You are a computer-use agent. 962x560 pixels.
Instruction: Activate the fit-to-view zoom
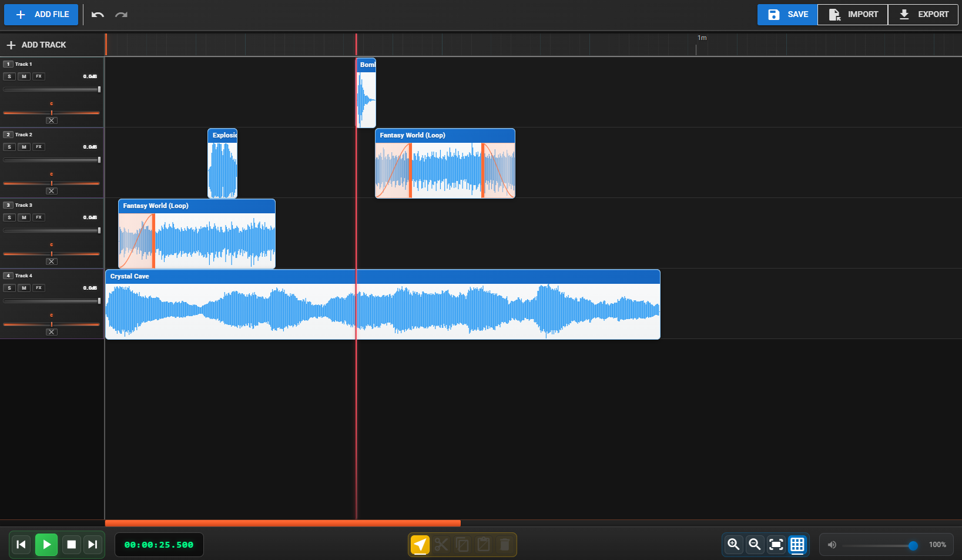click(x=776, y=545)
